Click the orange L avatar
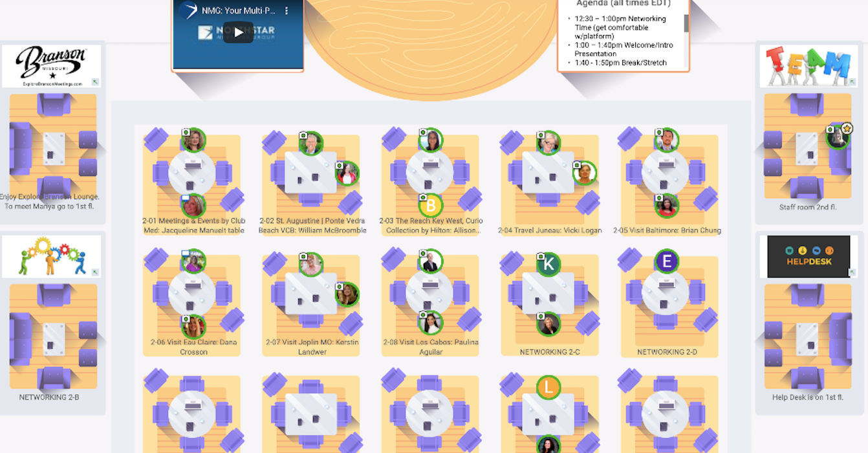This screenshot has height=453, width=868. [x=548, y=388]
